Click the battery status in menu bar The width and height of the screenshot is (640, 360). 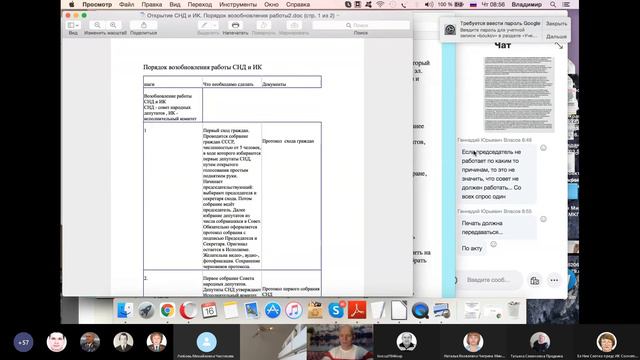coord(451,4)
